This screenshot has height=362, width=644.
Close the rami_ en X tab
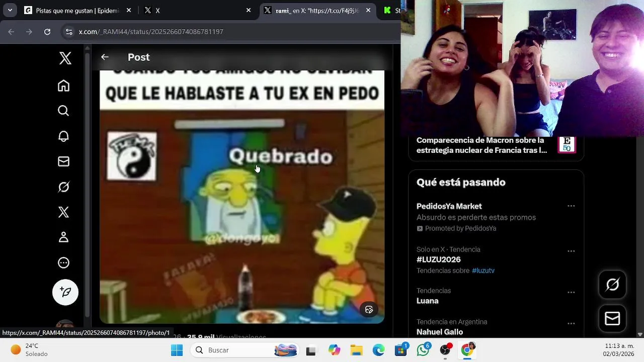368,10
